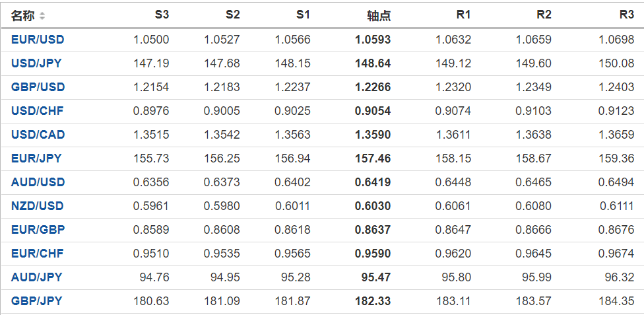Go to the EUR/JPY pair page
The image size is (644, 315).
coord(36,158)
